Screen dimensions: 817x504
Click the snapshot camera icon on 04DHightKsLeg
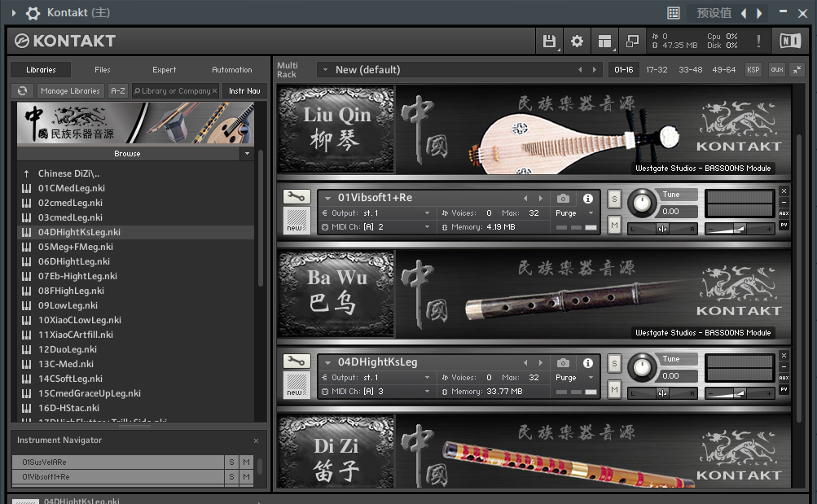pos(563,362)
